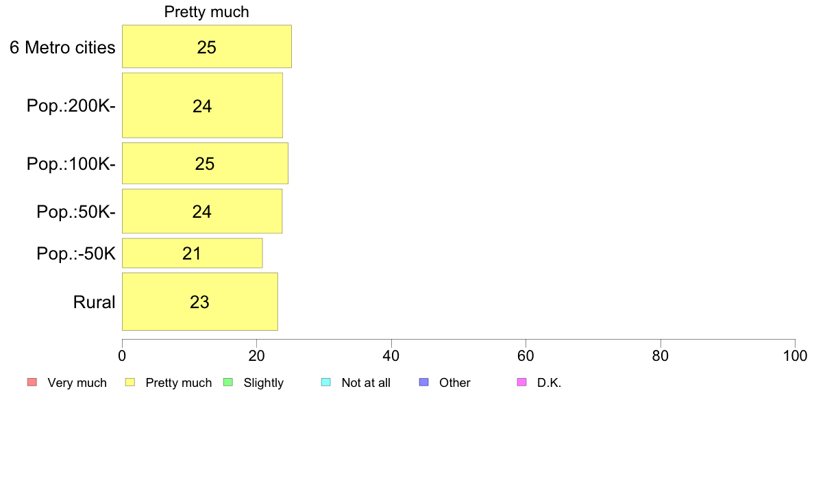
Task: Click the cyan Not at all legend swatch
Action: [326, 383]
